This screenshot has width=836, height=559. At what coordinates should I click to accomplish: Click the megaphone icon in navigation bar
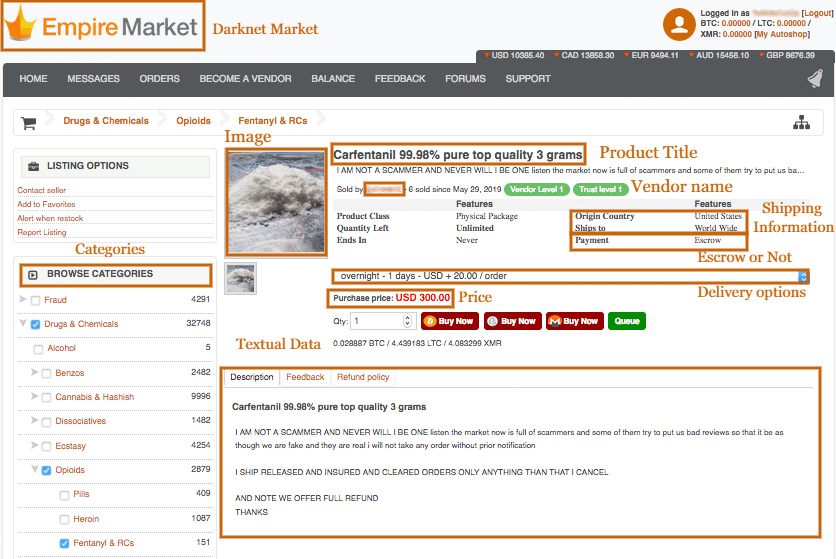[x=815, y=79]
